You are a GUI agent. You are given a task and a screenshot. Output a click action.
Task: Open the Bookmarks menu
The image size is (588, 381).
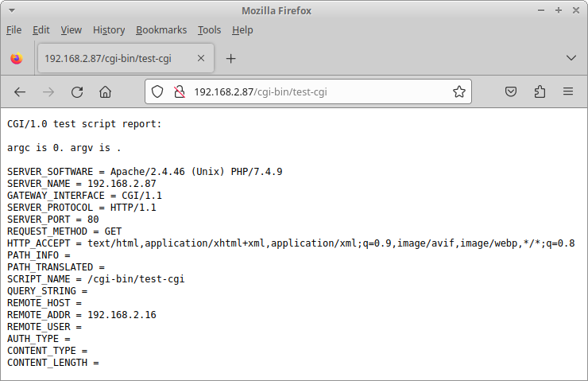coord(161,29)
